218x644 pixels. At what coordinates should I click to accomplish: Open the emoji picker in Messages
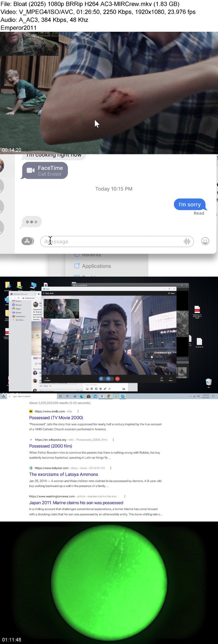tap(205, 241)
